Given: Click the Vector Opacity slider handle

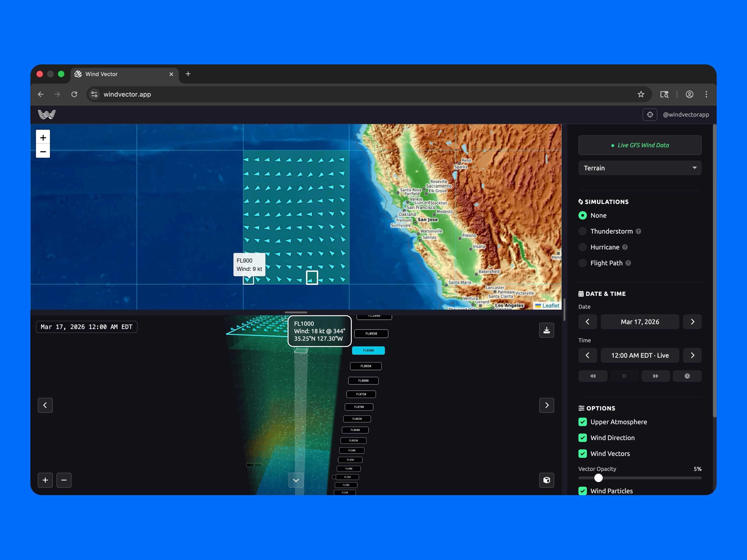Looking at the screenshot, I should pyautogui.click(x=598, y=478).
